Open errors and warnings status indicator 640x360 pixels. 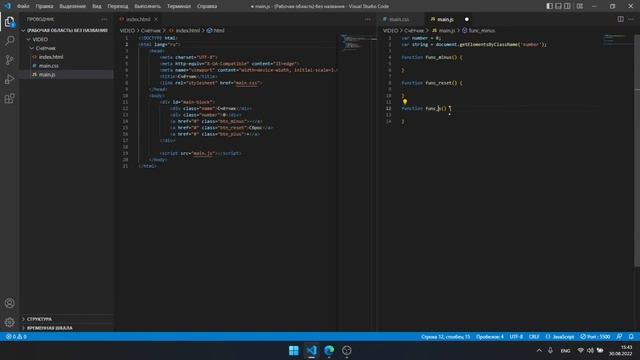tap(16, 337)
